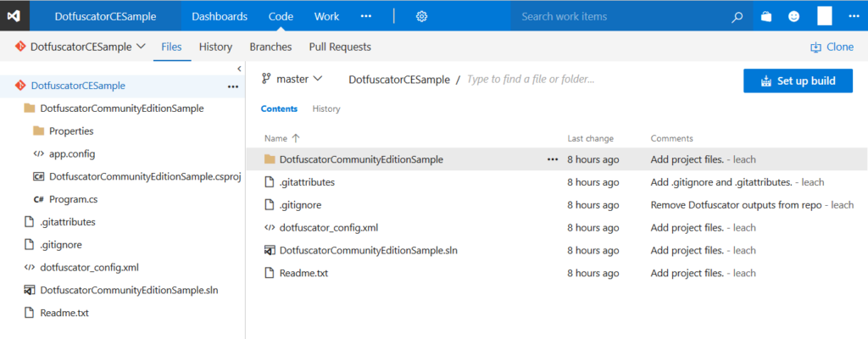Screen dimensions: 868x339
Task: Select Readme.txt in the tree
Action: pos(64,313)
